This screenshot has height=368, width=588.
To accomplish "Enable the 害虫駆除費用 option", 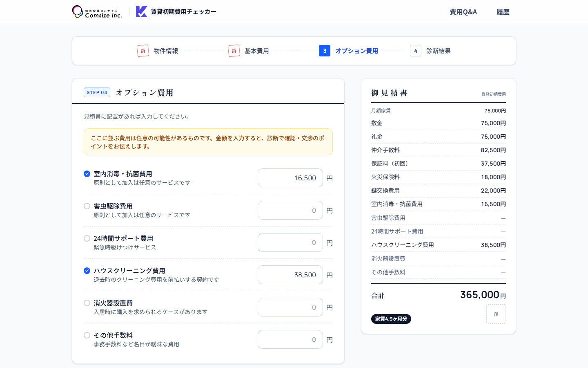I will [x=87, y=206].
